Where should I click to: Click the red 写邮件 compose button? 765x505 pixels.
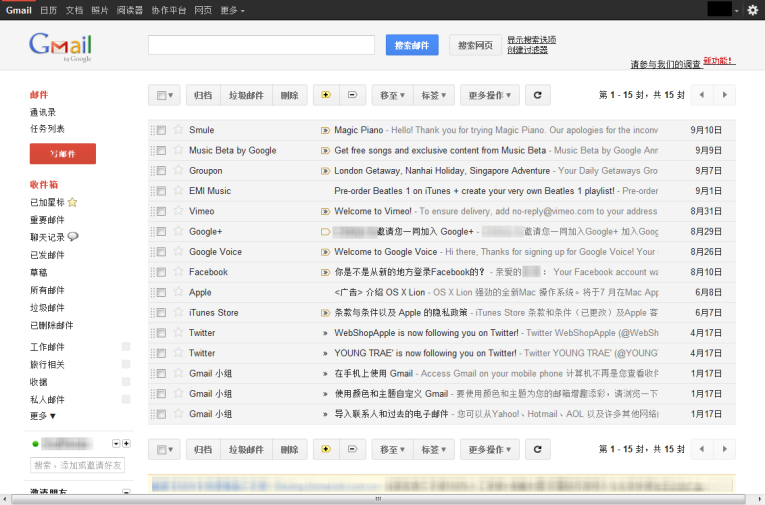point(63,154)
